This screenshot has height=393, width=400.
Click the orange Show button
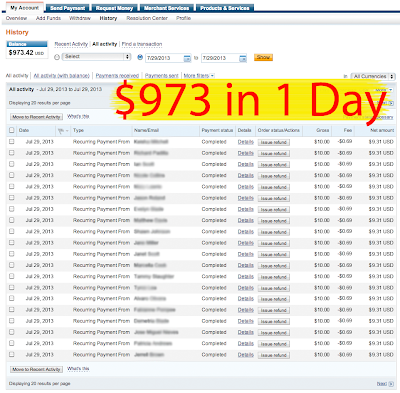263,57
